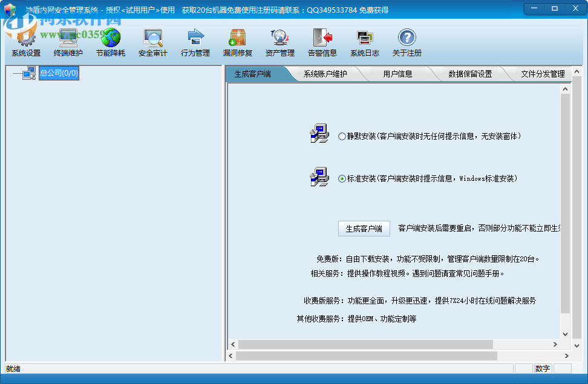Click 客户端安装后需要重启 notice text
This screenshot has height=384, width=588.
tap(479, 229)
